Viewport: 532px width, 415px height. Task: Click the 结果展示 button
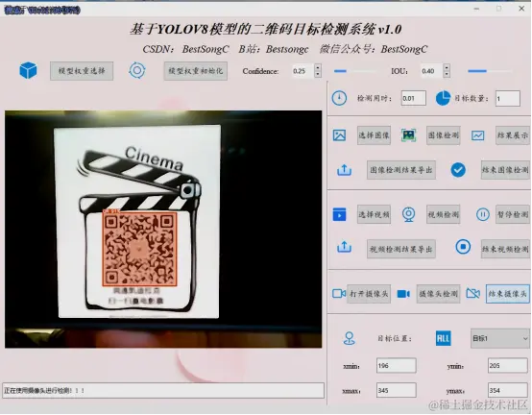[513, 135]
